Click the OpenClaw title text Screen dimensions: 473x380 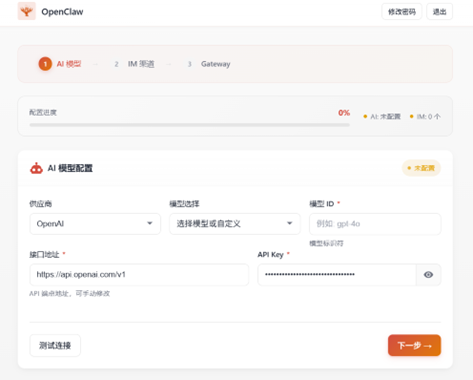tap(62, 12)
